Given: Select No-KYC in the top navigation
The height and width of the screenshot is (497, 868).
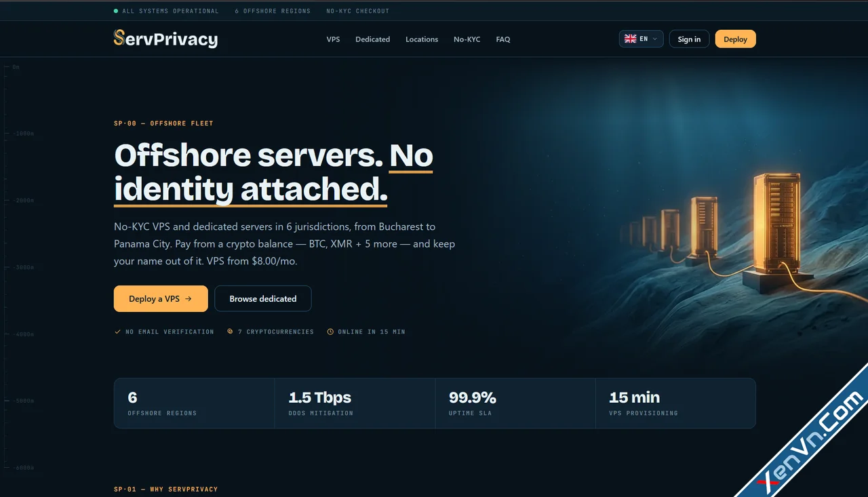Looking at the screenshot, I should [467, 39].
